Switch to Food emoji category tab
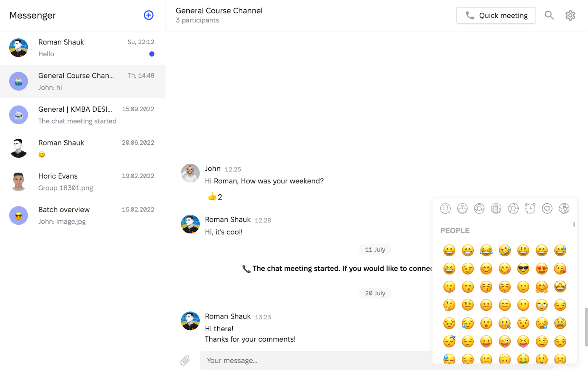The image size is (588, 373). 479,209
